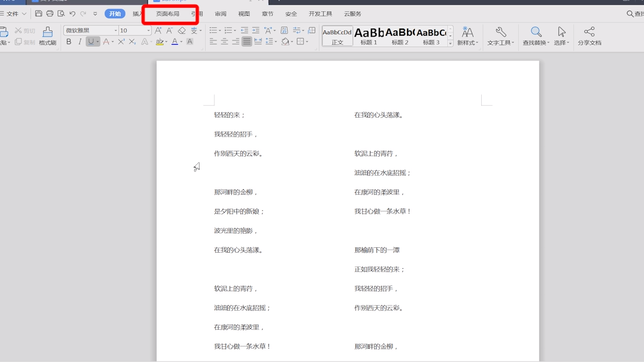This screenshot has width=644, height=362.
Task: Open the font size dropdown showing 10
Action: (x=149, y=30)
